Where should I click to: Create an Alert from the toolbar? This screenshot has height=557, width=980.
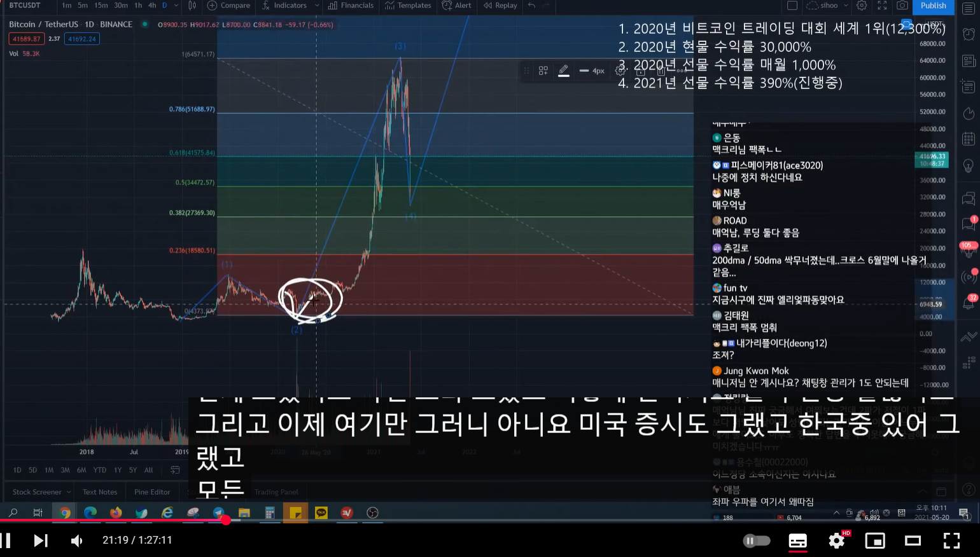pos(457,6)
